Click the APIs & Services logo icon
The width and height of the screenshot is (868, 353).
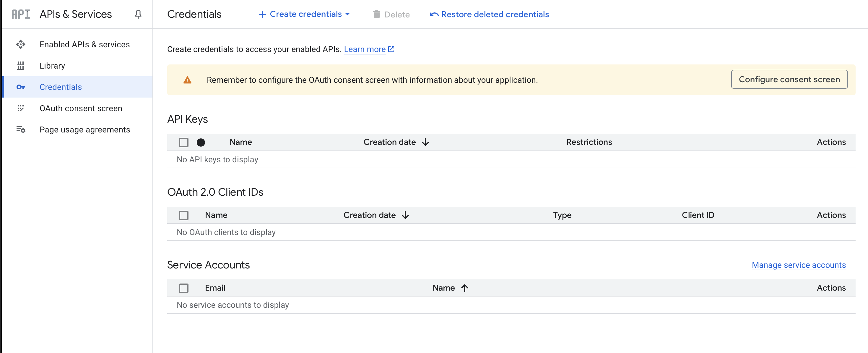[21, 14]
